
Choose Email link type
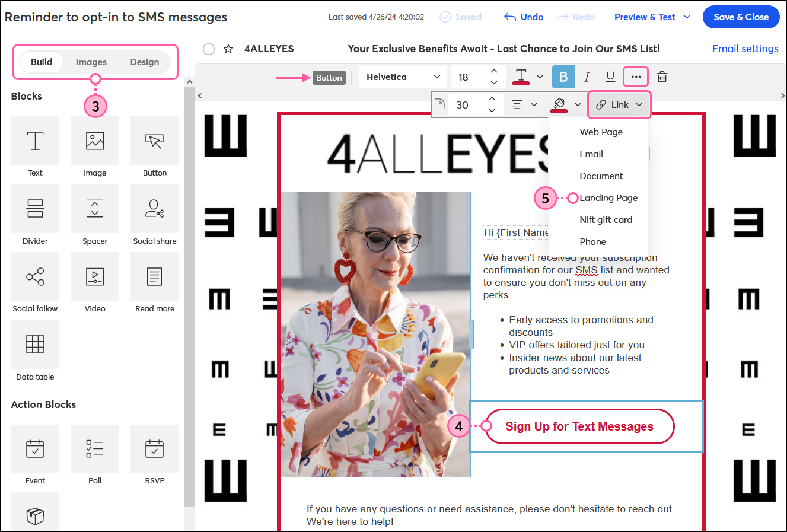click(591, 154)
